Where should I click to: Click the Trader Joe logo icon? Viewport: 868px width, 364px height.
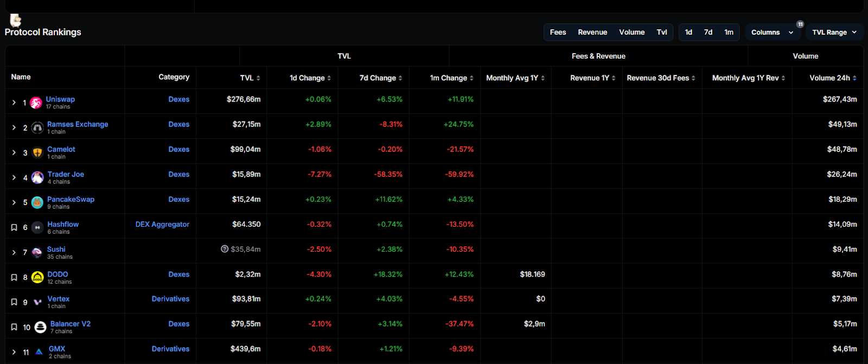37,178
